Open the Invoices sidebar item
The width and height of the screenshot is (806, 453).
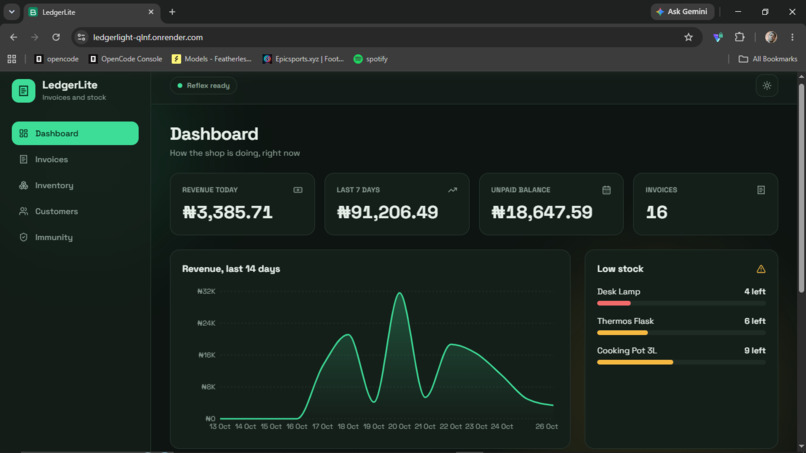tap(75, 159)
